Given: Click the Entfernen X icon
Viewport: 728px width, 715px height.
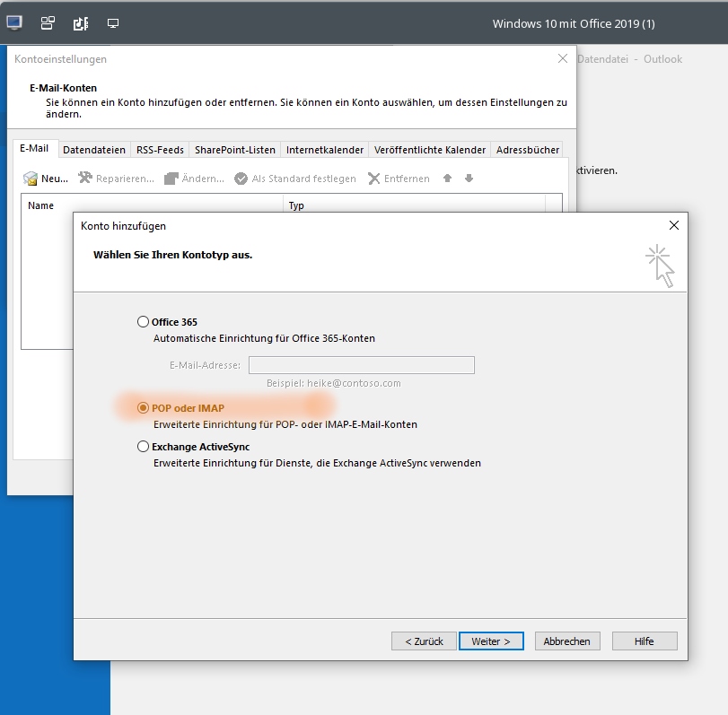Looking at the screenshot, I should [x=373, y=179].
